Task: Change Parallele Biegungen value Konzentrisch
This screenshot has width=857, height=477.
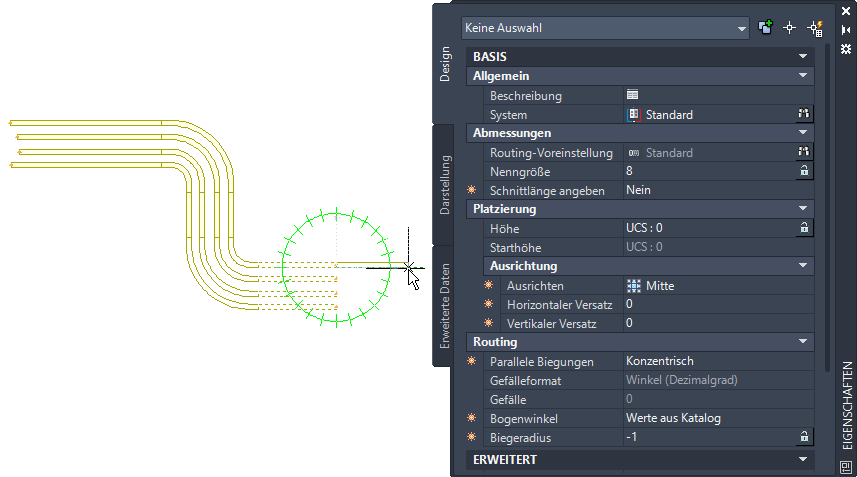Action: click(718, 361)
